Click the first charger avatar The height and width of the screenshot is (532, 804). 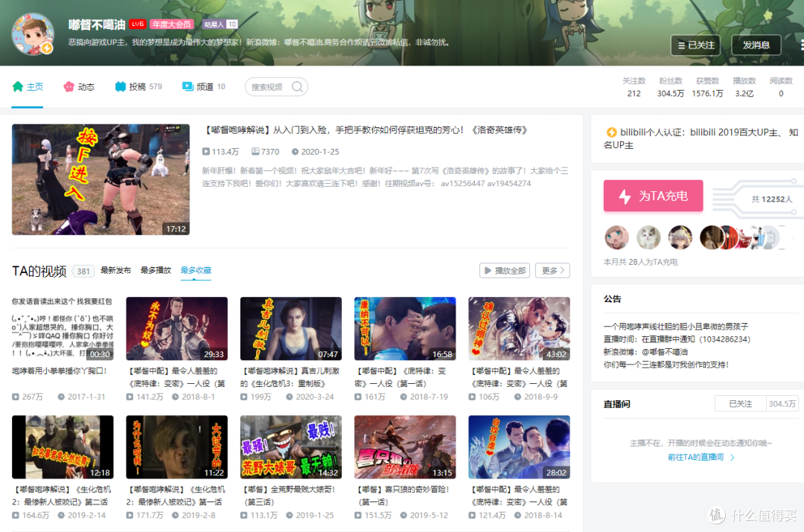[x=617, y=238]
